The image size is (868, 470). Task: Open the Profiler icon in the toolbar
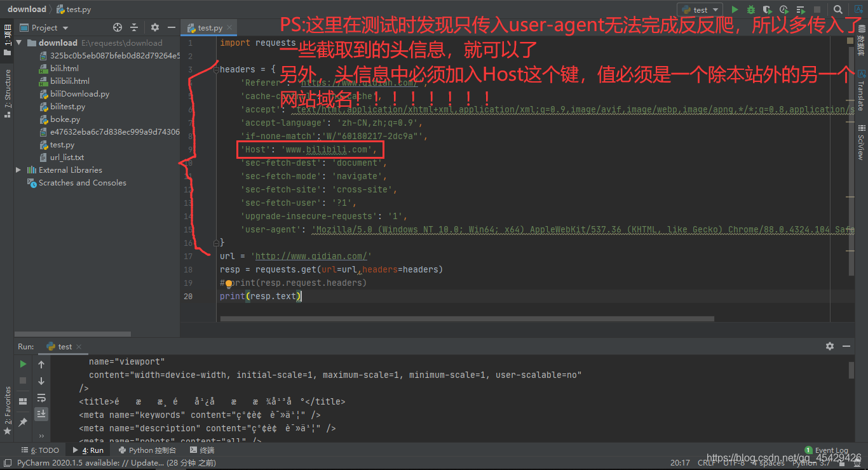pyautogui.click(x=784, y=9)
